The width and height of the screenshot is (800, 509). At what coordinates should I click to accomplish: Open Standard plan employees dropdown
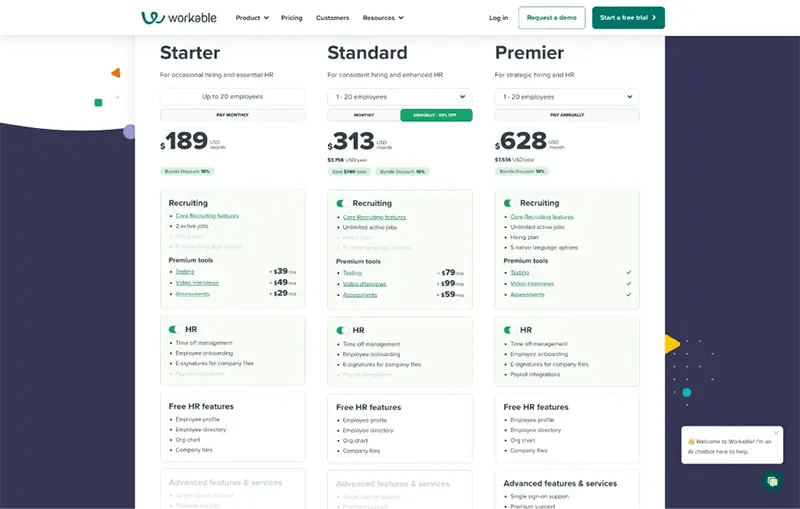point(400,97)
